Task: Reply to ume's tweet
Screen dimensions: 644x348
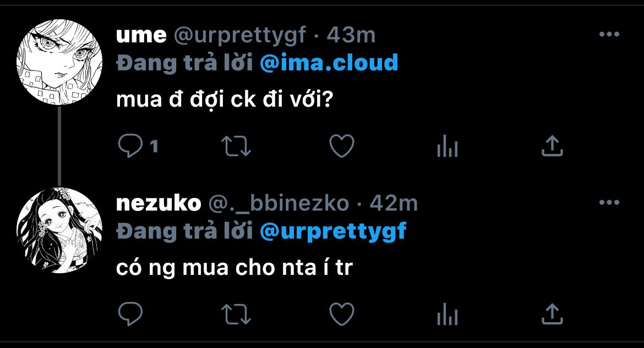Action: coord(130,146)
